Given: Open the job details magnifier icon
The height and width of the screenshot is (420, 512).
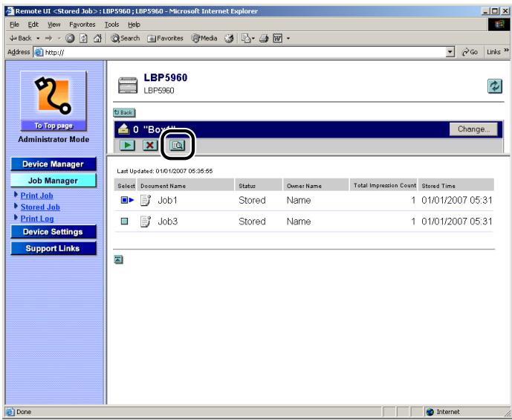Looking at the screenshot, I should click(178, 146).
